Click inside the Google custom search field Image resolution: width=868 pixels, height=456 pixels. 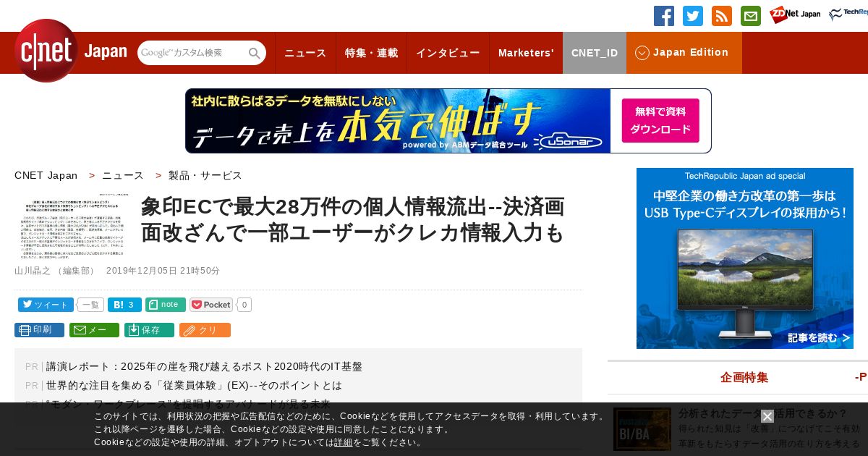(x=192, y=53)
